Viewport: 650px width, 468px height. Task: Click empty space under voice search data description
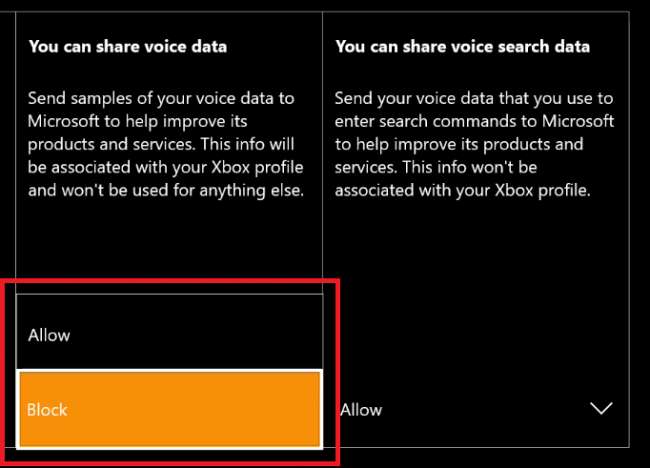[x=475, y=290]
